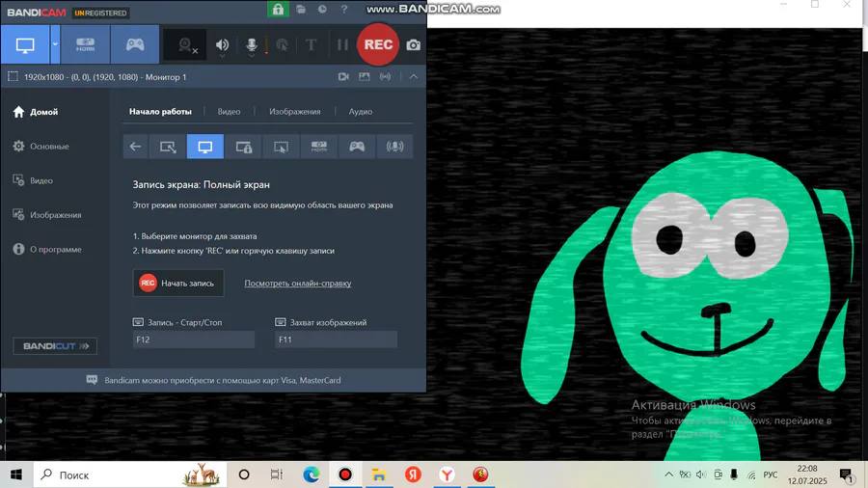Switch to Видео tab
Viewport: 868px width, 488px height.
[229, 111]
